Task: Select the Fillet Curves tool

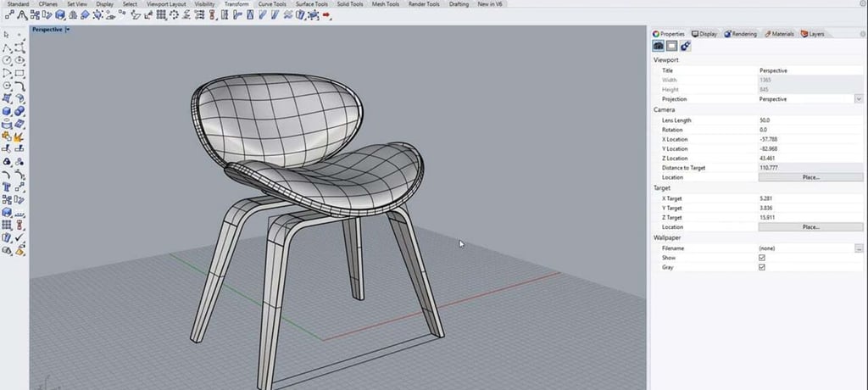Action: pos(19,86)
